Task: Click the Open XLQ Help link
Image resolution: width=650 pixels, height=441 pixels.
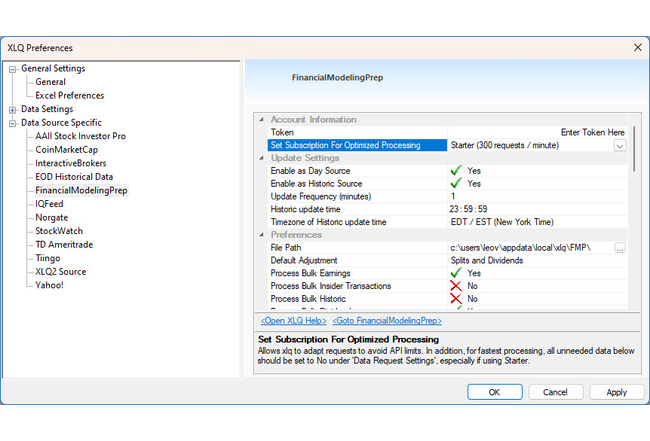Action: (293, 321)
